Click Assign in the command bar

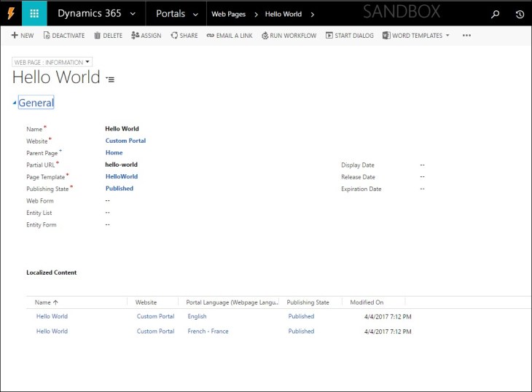click(146, 36)
